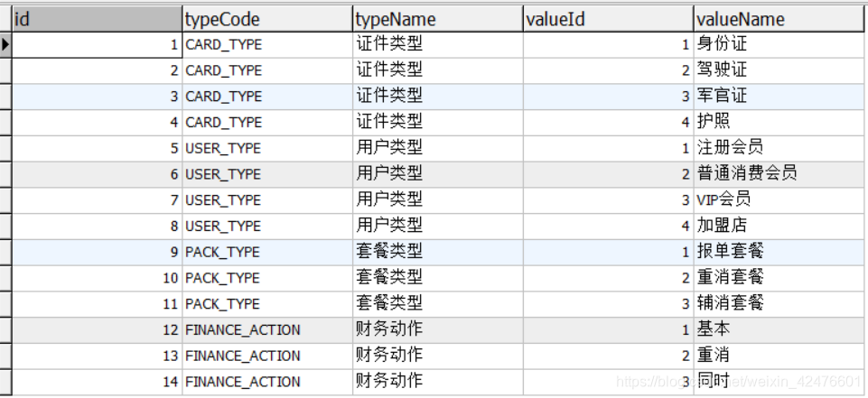868x398 pixels.
Task: Click the 套餐类型 cell in row 10
Action: click(x=438, y=278)
